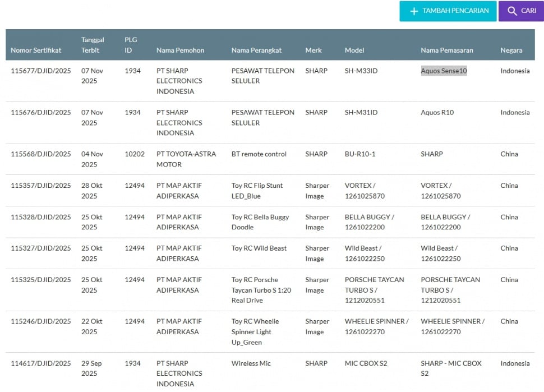Select PT TOYOTA-ASTRA MOTOR applicant cell
This screenshot has height=392, width=544.
(186, 159)
